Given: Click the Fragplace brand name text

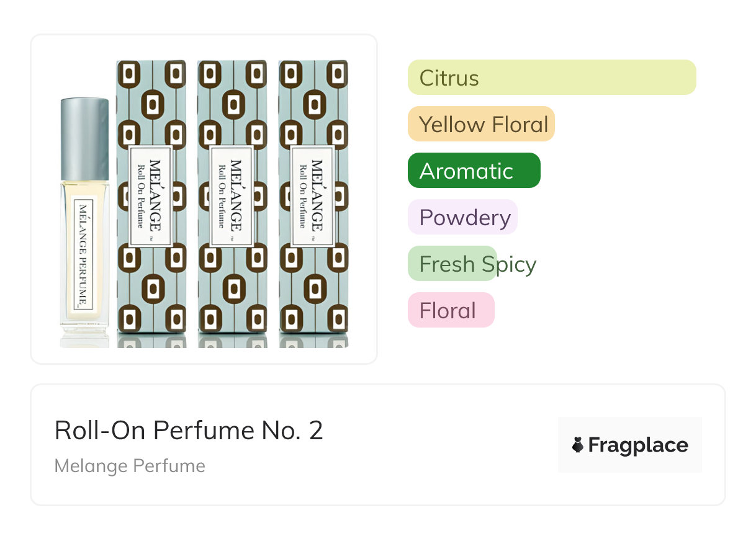Looking at the screenshot, I should (x=638, y=445).
